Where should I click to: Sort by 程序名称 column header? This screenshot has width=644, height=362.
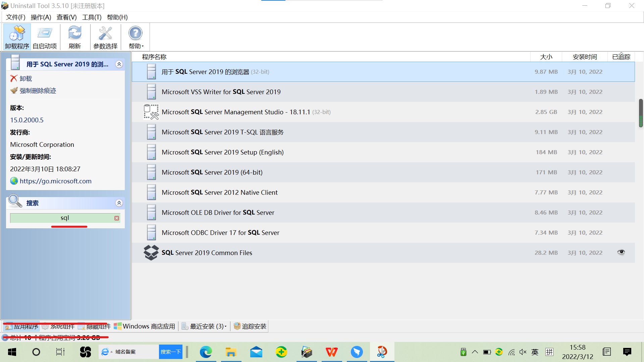331,57
